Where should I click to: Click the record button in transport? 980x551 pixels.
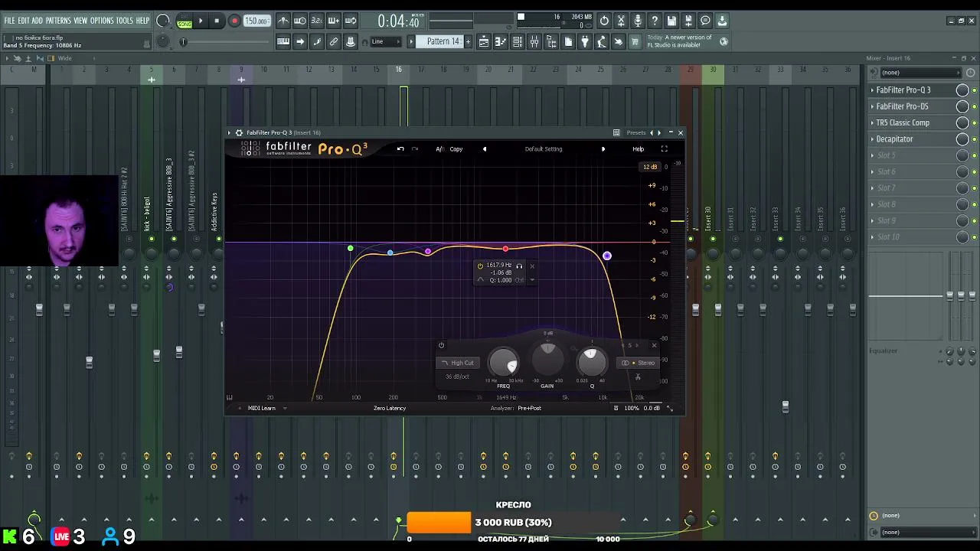tap(234, 21)
